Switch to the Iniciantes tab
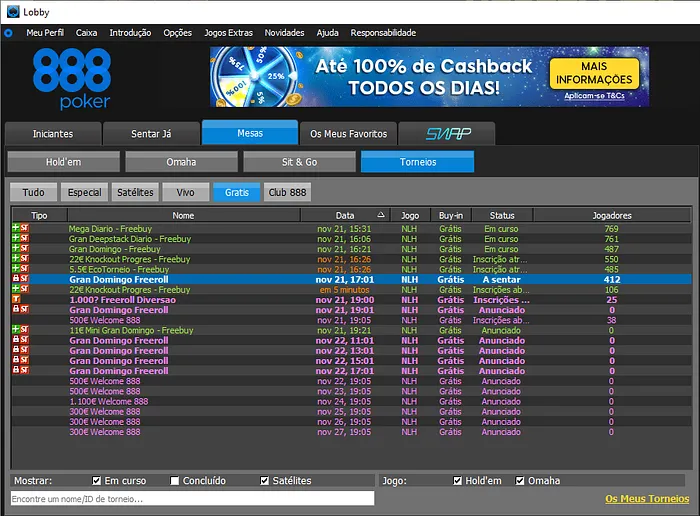The height and width of the screenshot is (516, 700). click(53, 133)
